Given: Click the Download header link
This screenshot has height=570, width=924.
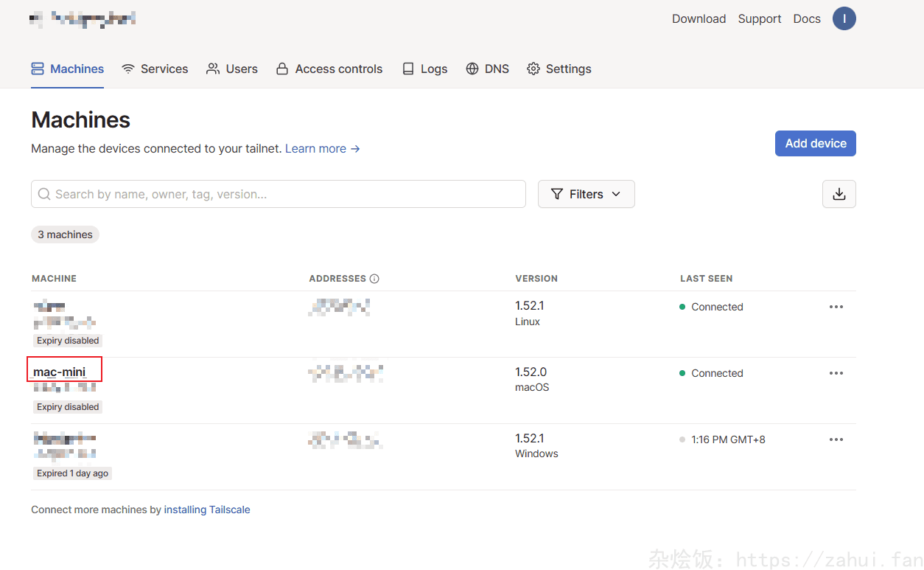Looking at the screenshot, I should coord(699,19).
